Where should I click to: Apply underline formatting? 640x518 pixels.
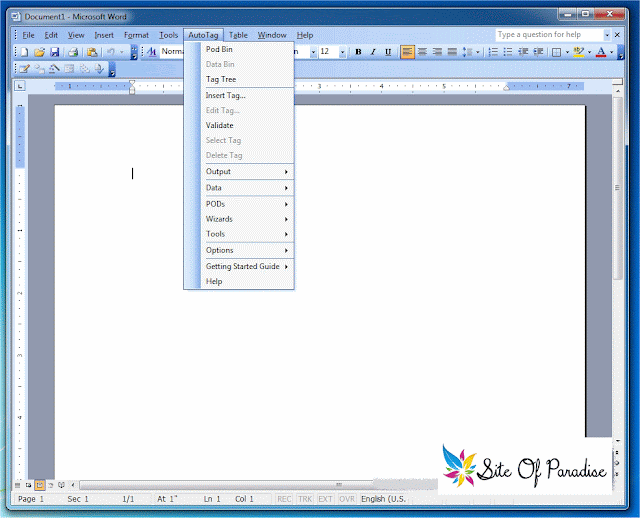[388, 52]
